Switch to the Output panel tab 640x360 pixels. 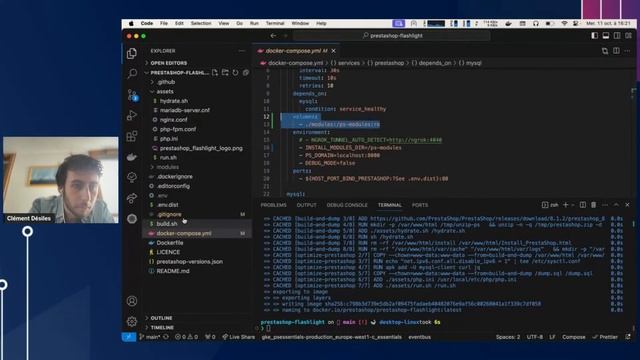[x=306, y=205]
